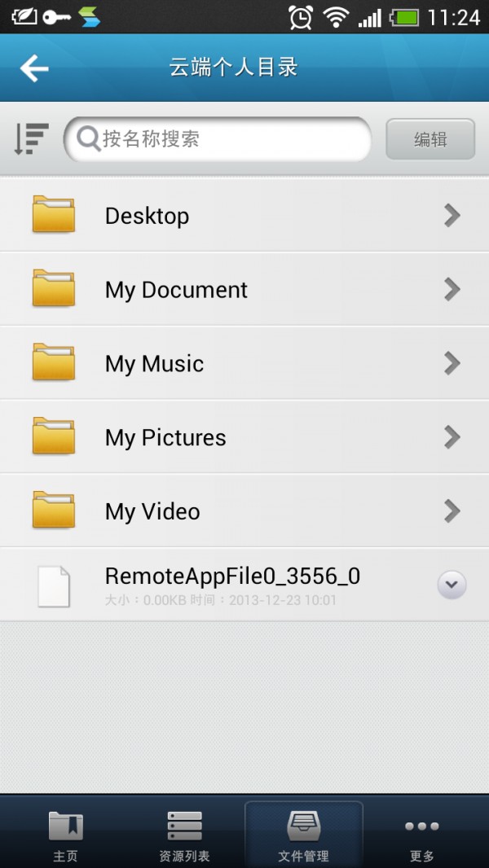
Task: Open the My Video folder chevron
Action: (452, 511)
